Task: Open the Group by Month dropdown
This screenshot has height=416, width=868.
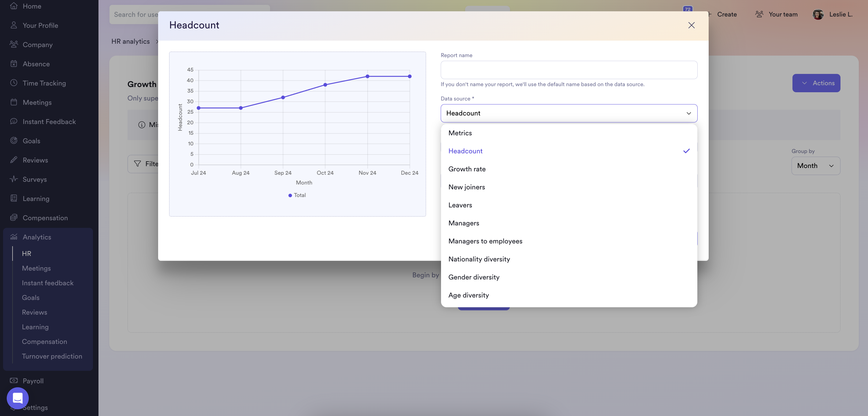Action: pos(815,166)
